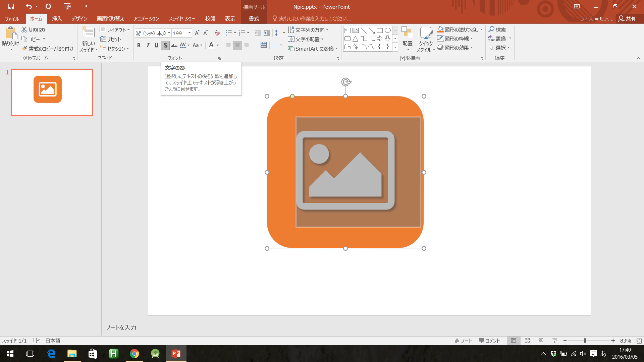The width and height of the screenshot is (644, 362).
Task: Toggle text shadow (S) button
Action: tap(165, 45)
